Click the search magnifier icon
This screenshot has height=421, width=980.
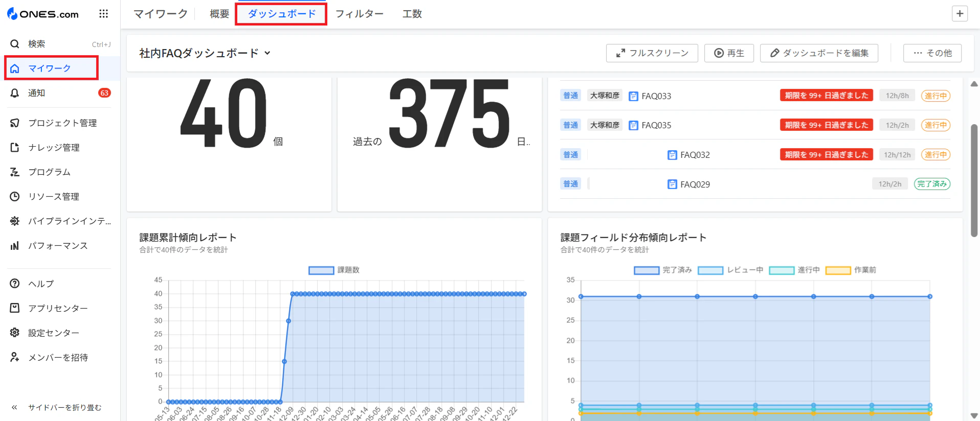[15, 44]
